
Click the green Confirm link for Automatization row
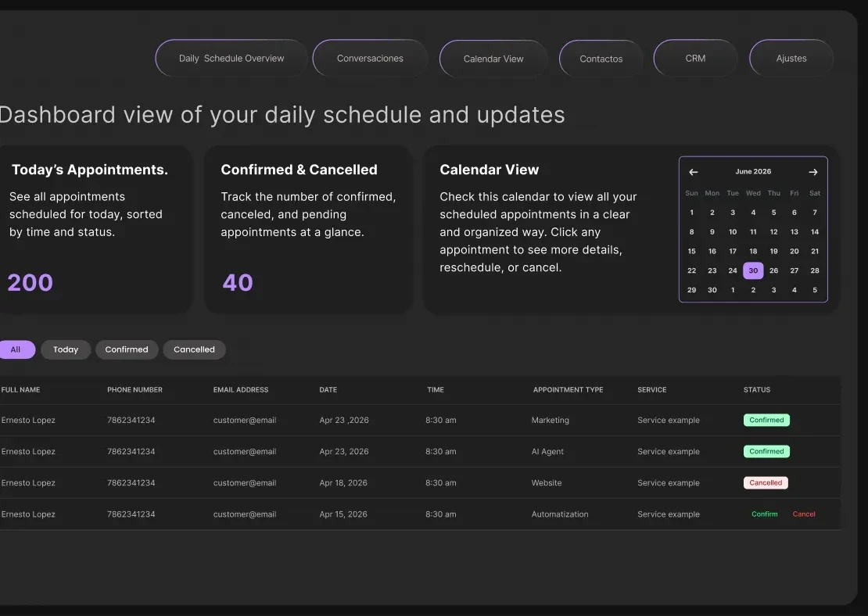click(765, 514)
